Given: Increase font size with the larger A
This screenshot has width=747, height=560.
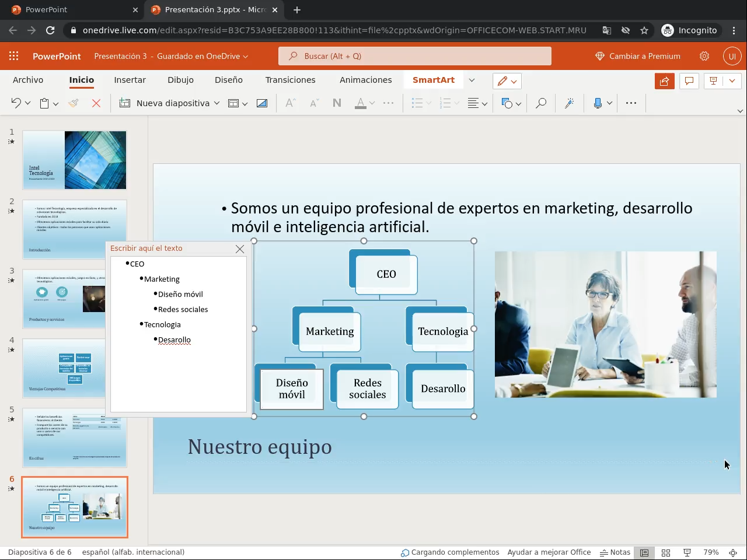Looking at the screenshot, I should tap(290, 103).
